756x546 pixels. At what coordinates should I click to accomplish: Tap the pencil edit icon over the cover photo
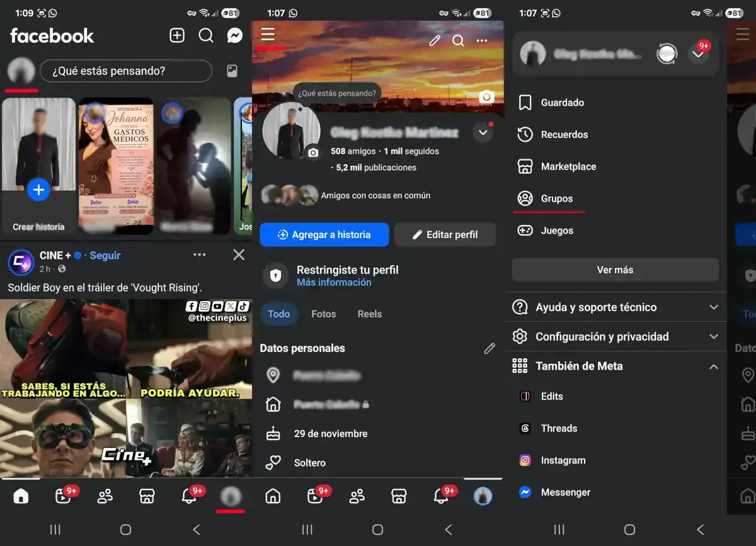coord(435,41)
